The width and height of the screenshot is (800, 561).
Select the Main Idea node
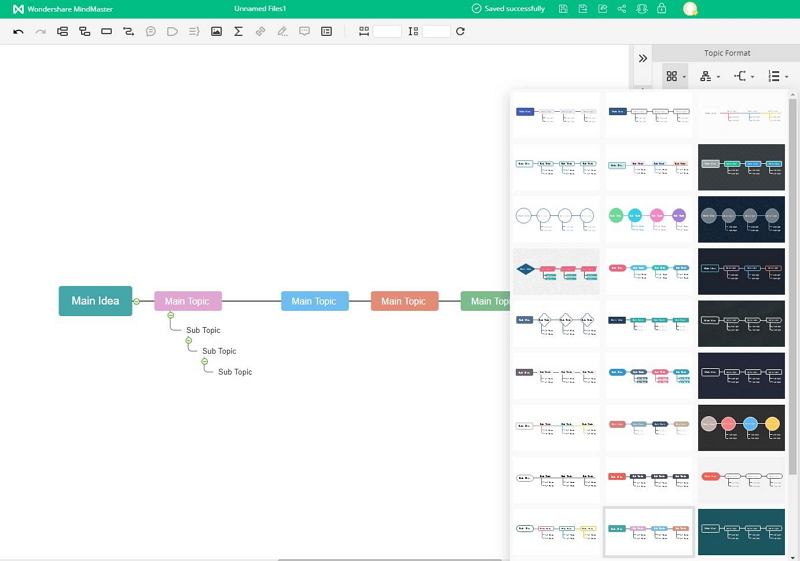(x=95, y=301)
